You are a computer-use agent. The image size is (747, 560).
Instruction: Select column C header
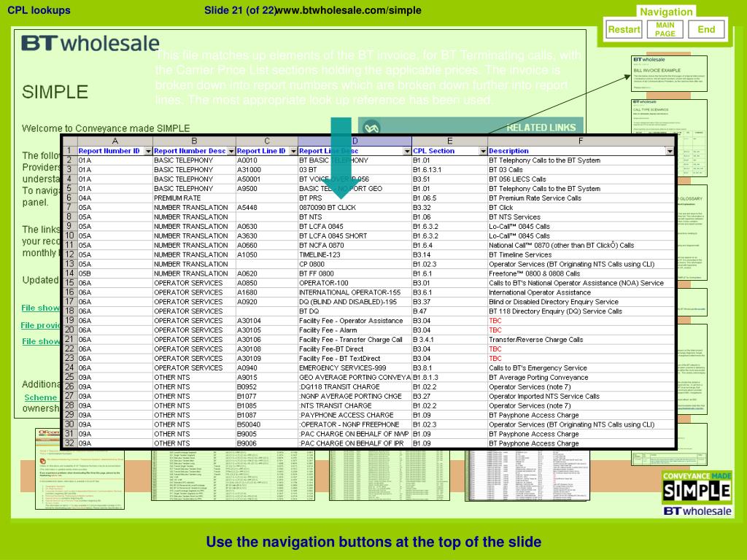(x=267, y=141)
